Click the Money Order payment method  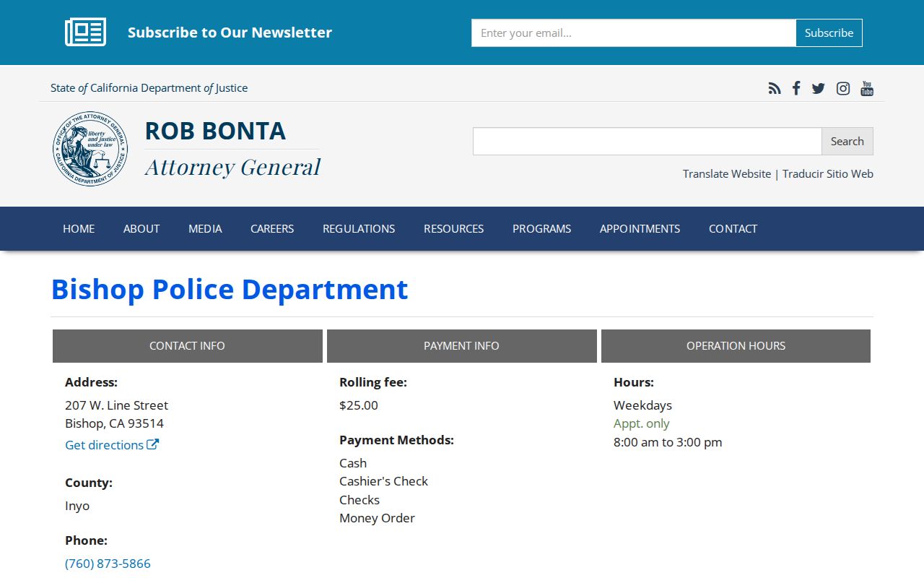[377, 518]
